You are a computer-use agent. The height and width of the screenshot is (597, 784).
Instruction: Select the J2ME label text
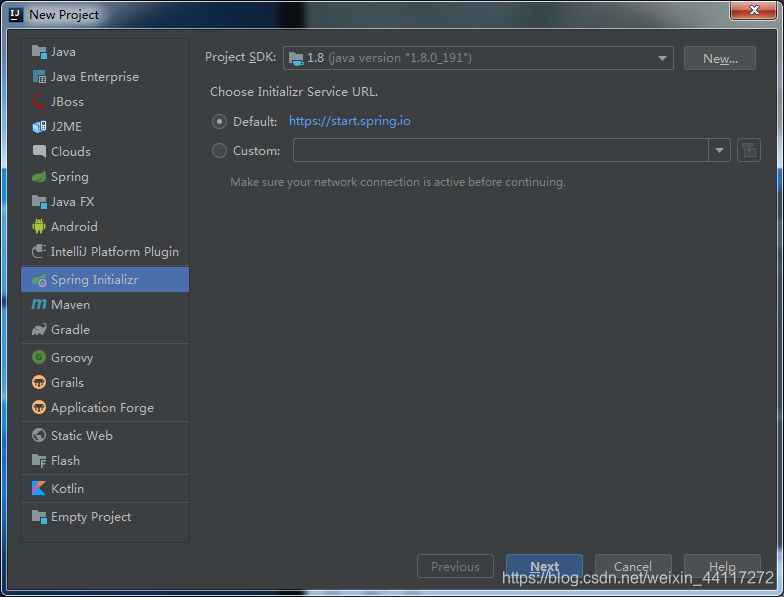click(x=66, y=126)
